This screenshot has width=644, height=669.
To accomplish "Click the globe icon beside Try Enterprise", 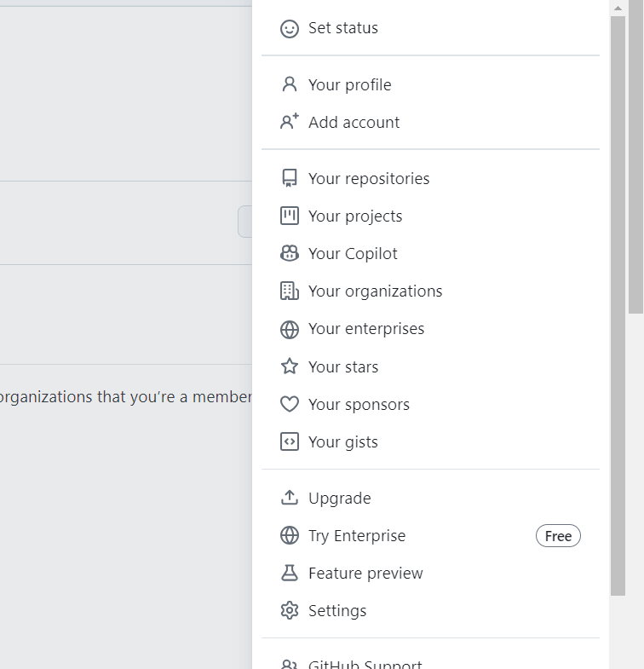I will tap(289, 535).
